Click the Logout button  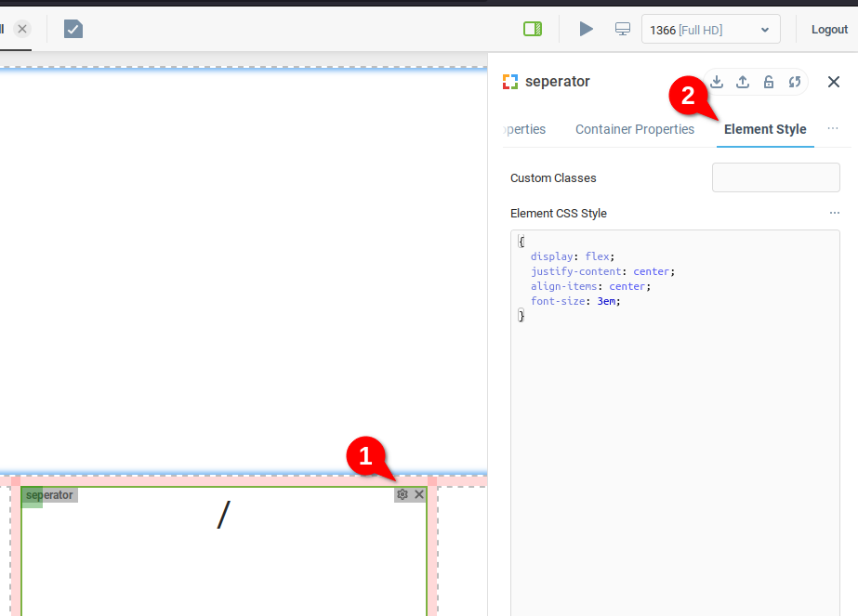pyautogui.click(x=829, y=30)
